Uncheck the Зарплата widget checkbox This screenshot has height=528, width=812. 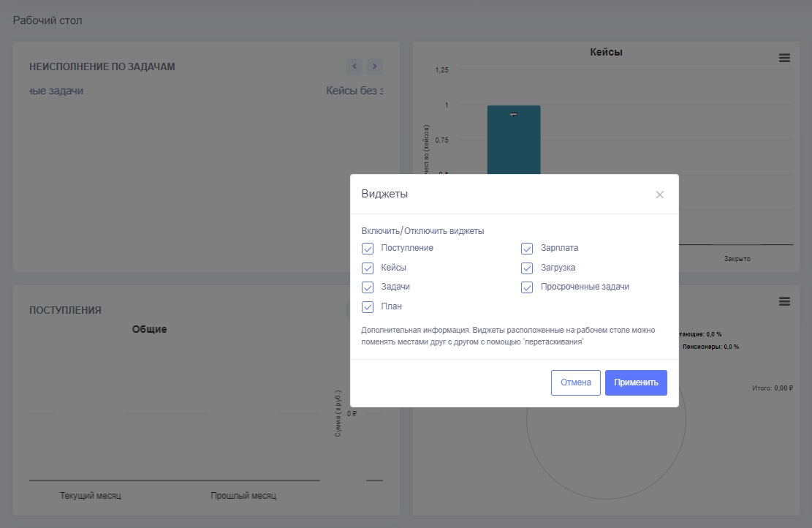pyautogui.click(x=527, y=249)
